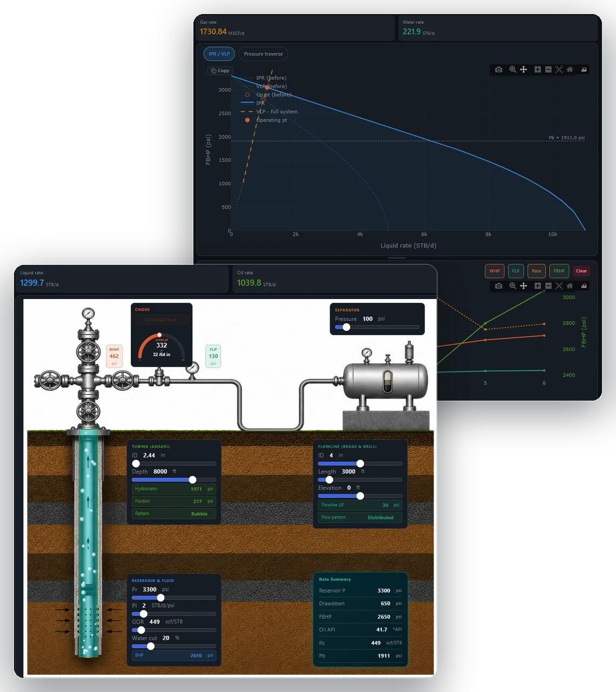Select zoom tool in lower FBHP chart toolbar

512,286
